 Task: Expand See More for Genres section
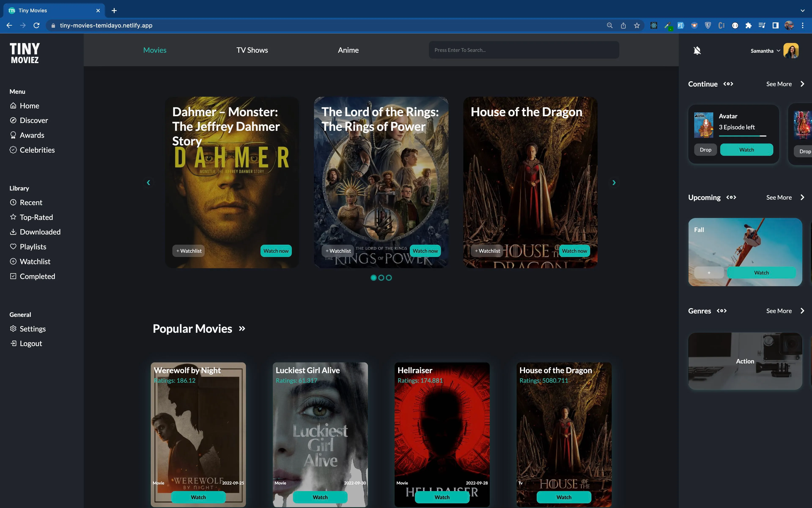(x=785, y=311)
